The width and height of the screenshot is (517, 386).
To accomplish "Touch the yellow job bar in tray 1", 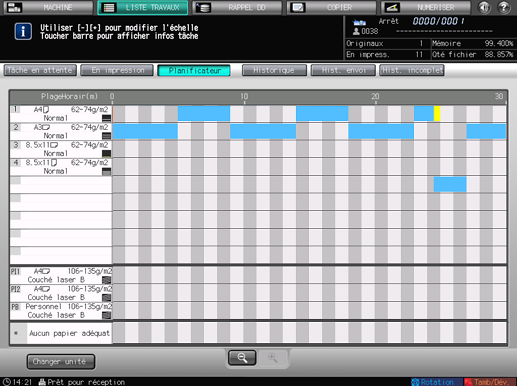I will pos(437,113).
